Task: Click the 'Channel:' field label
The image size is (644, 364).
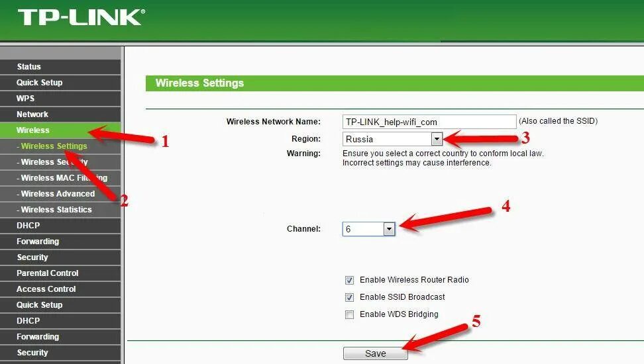Action: pyautogui.click(x=303, y=229)
